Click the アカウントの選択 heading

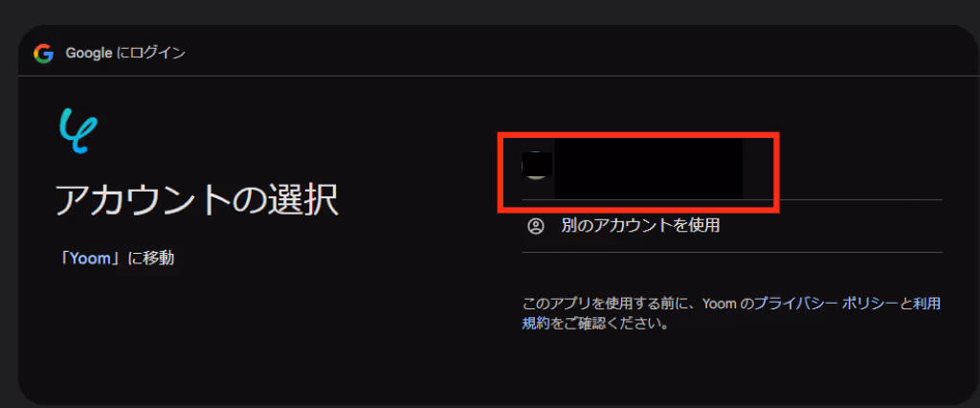pos(197,200)
